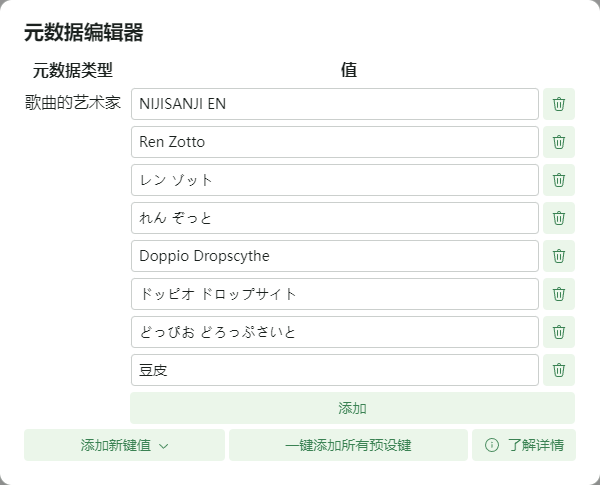This screenshot has height=485, width=600.
Task: Remove the れん ぞっと value row
Action: [559, 218]
